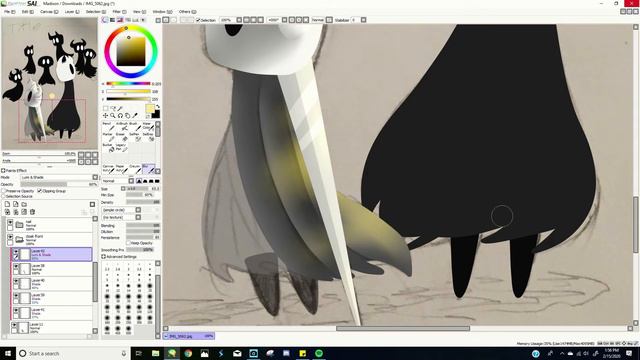Open the Stabilizer value dropdown
Viewport: 640px width, 360px height.
click(x=363, y=20)
